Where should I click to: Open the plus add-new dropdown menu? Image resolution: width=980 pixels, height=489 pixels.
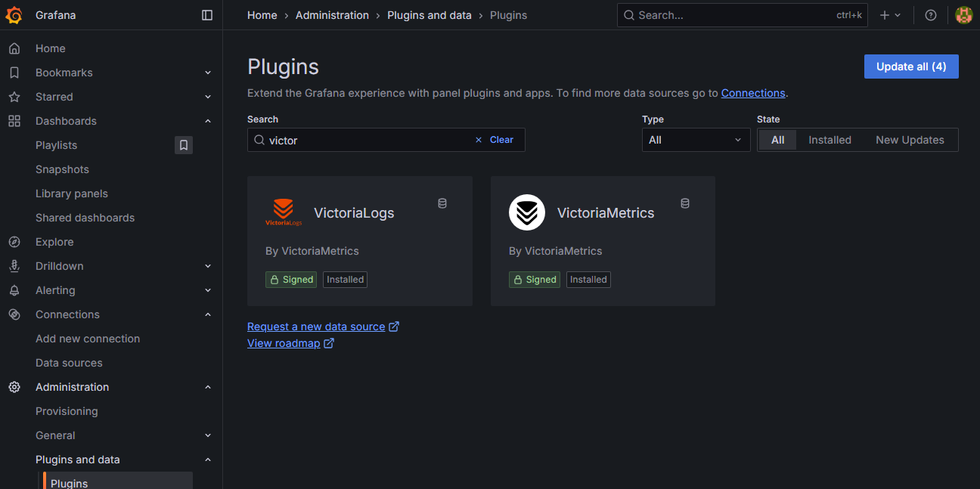pyautogui.click(x=890, y=15)
